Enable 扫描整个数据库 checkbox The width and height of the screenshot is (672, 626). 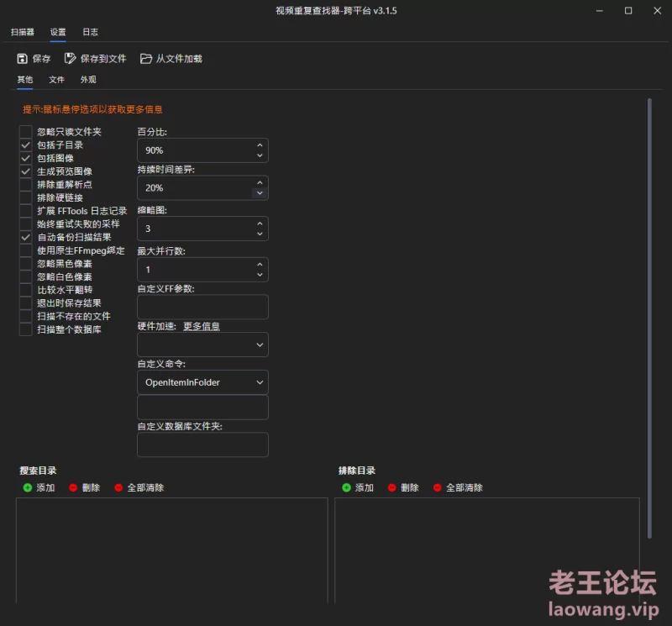(26, 329)
